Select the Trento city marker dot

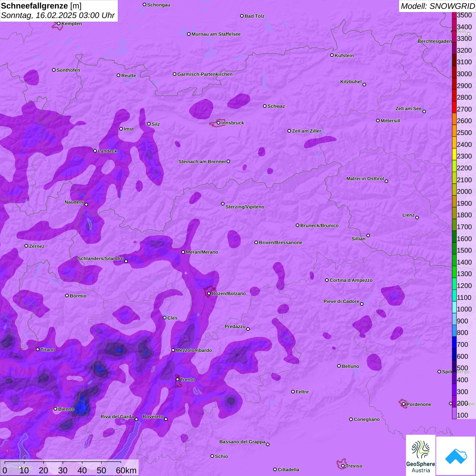(177, 379)
